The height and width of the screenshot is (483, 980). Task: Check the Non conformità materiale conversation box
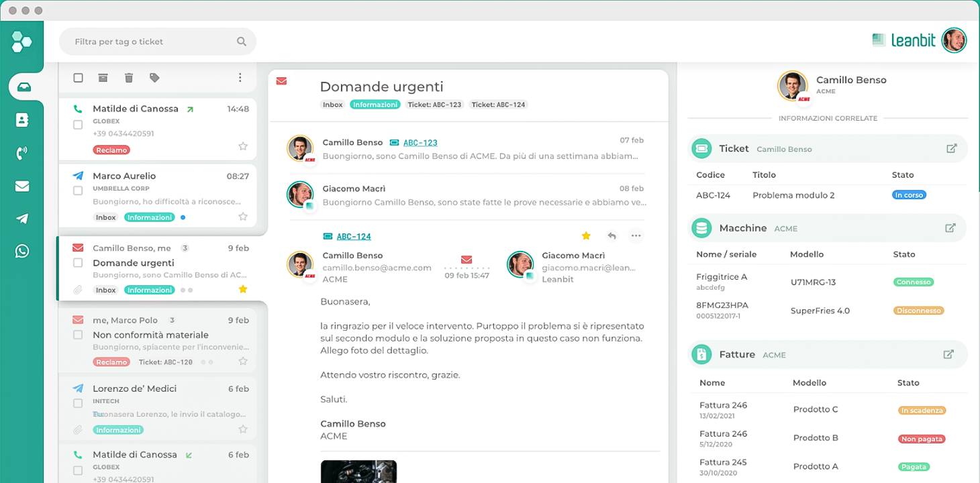(78, 335)
